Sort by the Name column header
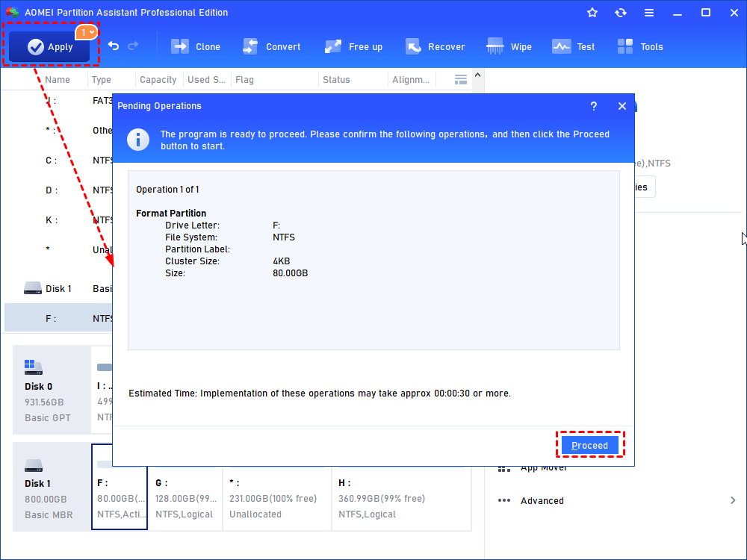 [58, 80]
